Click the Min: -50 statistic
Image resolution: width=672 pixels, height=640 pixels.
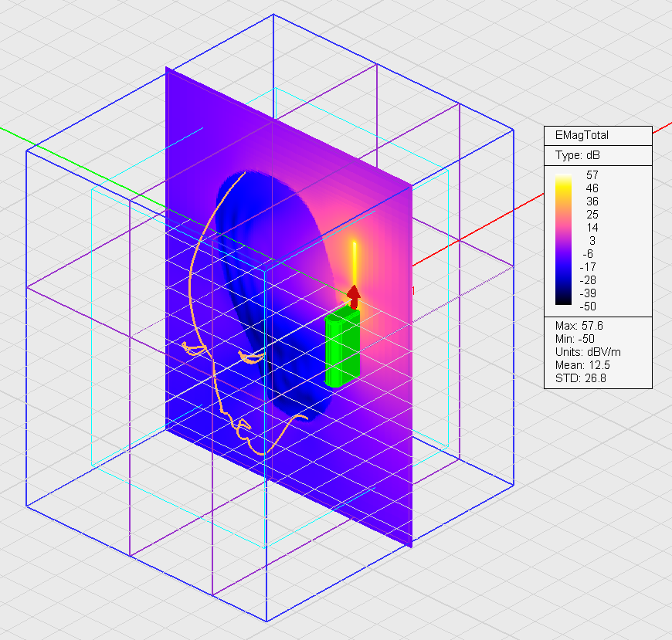[575, 338]
